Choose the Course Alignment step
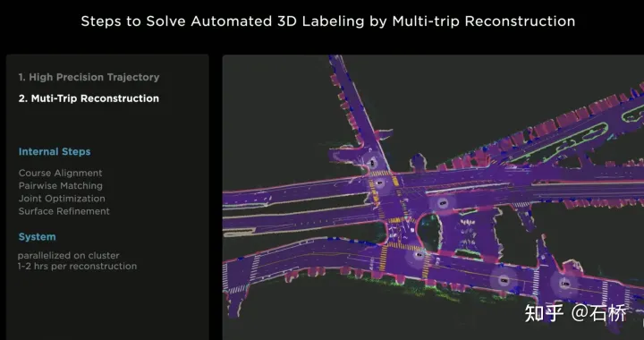The image size is (644, 340). (x=61, y=173)
